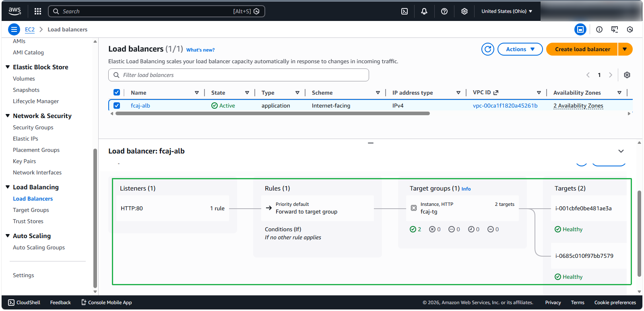Select Load Balancers in the sidebar
This screenshot has width=644, height=311.
pyautogui.click(x=33, y=199)
